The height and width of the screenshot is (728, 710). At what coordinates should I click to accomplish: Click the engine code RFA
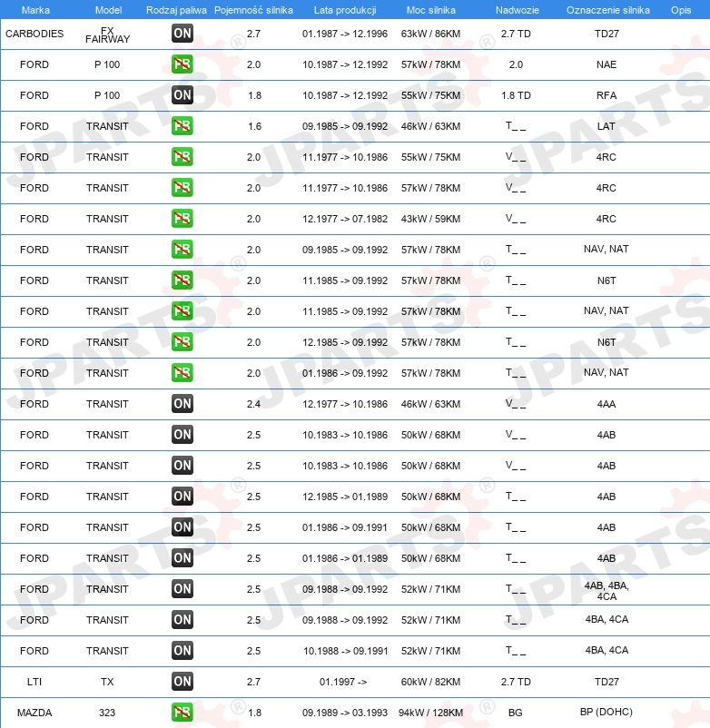pos(606,95)
